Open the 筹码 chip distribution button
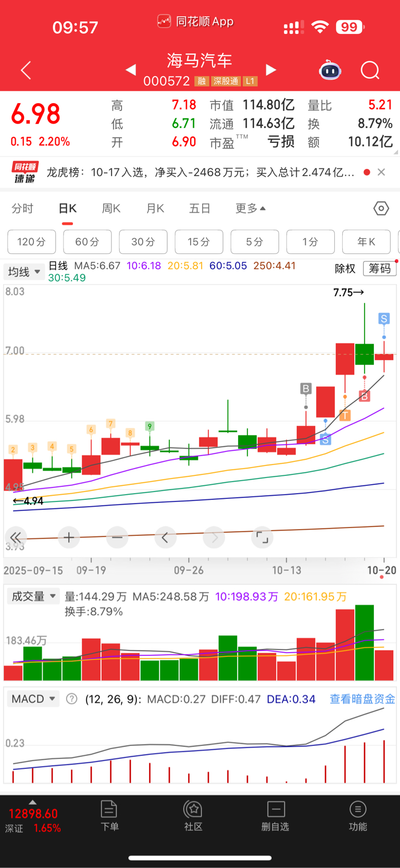The image size is (400, 868). (380, 268)
